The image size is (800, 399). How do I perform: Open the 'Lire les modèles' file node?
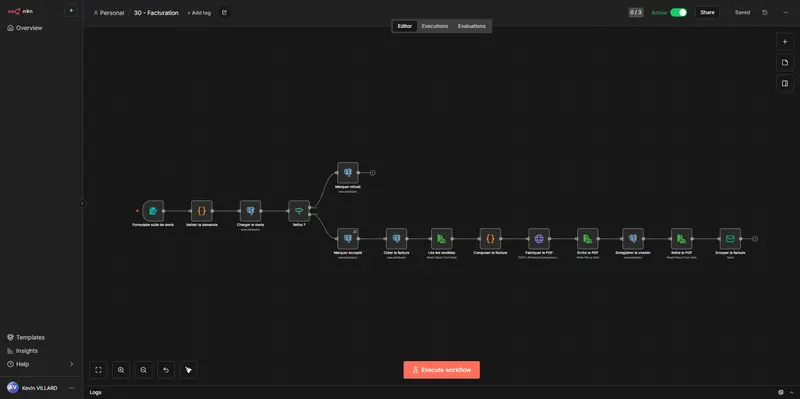coord(441,239)
